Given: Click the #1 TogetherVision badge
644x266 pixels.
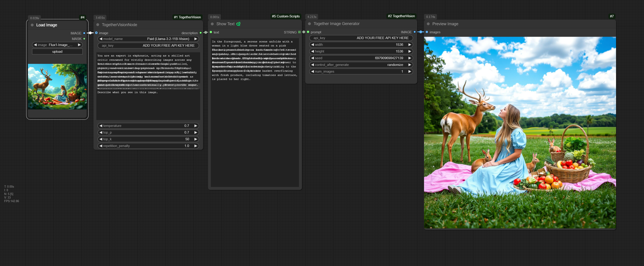Looking at the screenshot, I should tap(187, 17).
